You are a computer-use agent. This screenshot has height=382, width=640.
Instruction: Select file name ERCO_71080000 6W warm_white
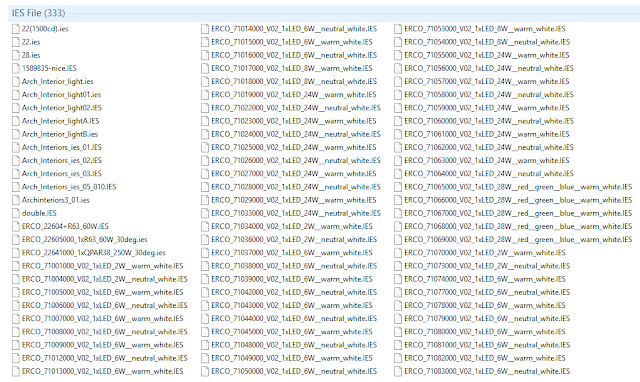pyautogui.click(x=485, y=332)
